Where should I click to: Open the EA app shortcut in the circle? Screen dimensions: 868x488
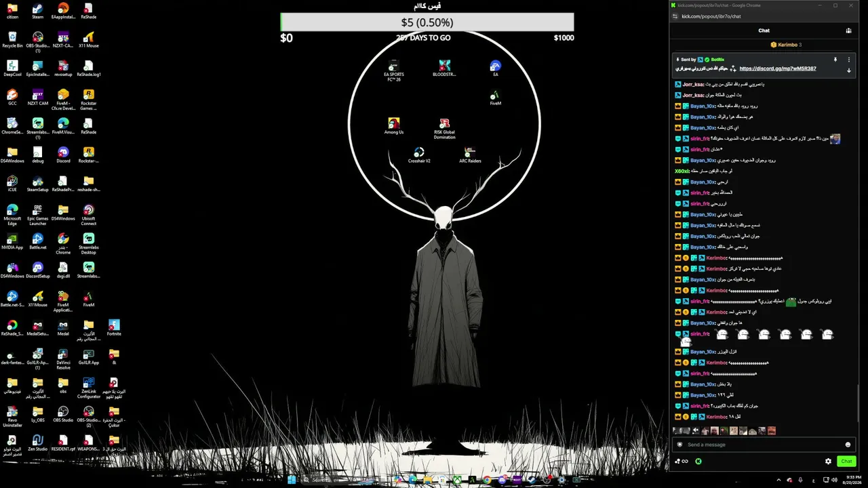point(496,68)
